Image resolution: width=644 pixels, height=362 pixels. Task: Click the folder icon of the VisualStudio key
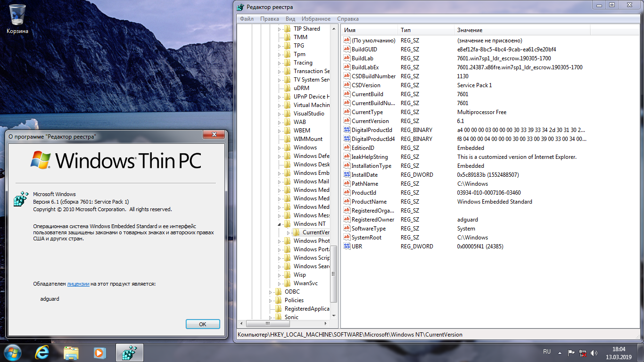287,114
